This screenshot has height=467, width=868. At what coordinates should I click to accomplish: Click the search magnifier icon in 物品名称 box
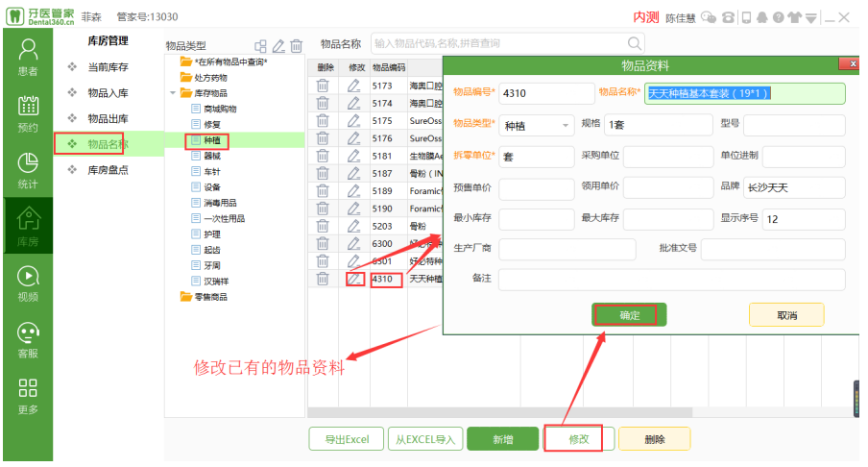tap(635, 43)
